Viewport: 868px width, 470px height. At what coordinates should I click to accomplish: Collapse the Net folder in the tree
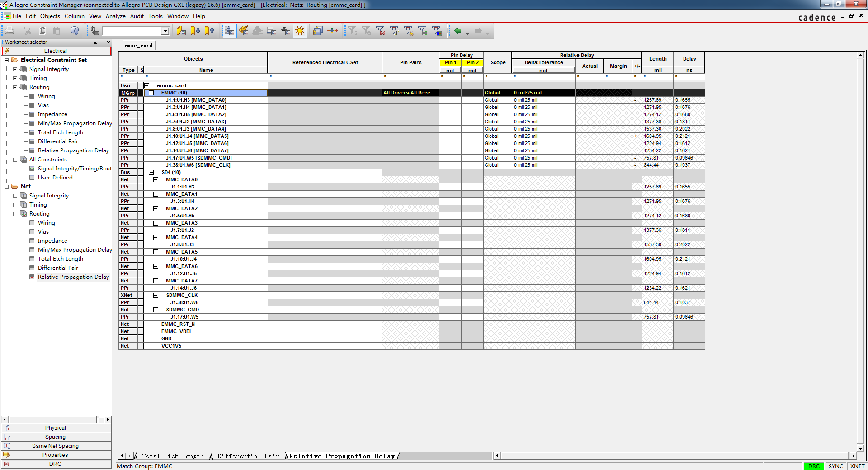(x=6, y=187)
